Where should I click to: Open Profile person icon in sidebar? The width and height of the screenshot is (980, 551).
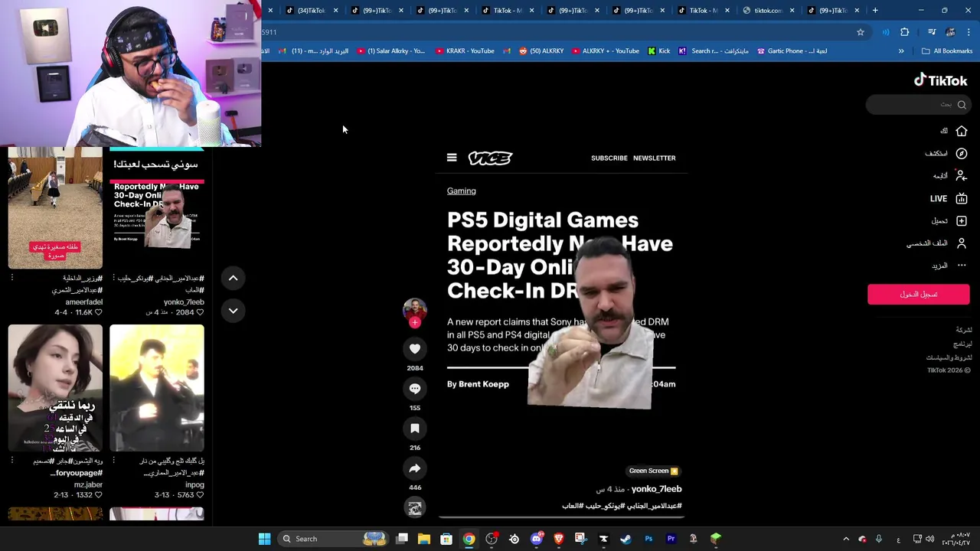tap(961, 243)
